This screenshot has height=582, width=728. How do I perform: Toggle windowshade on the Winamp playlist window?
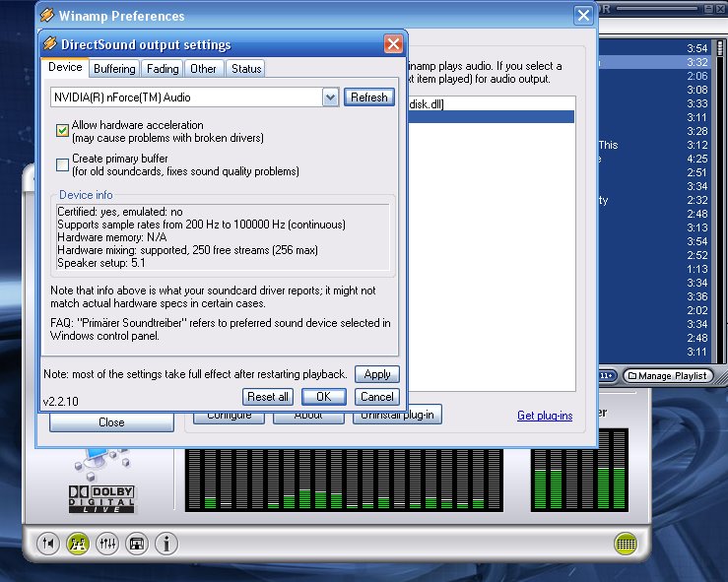coord(708,8)
